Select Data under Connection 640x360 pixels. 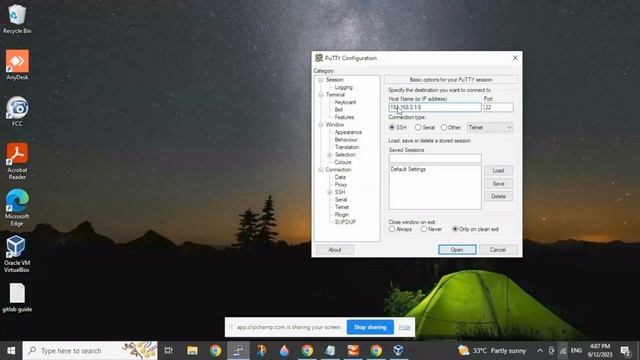click(x=340, y=177)
